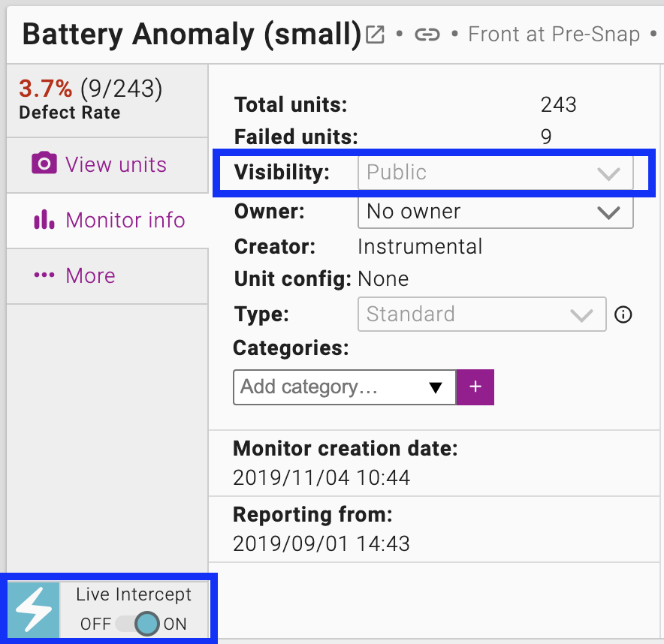Click the Battery Anomaly (small) title
The height and width of the screenshot is (644, 664).
point(192,35)
